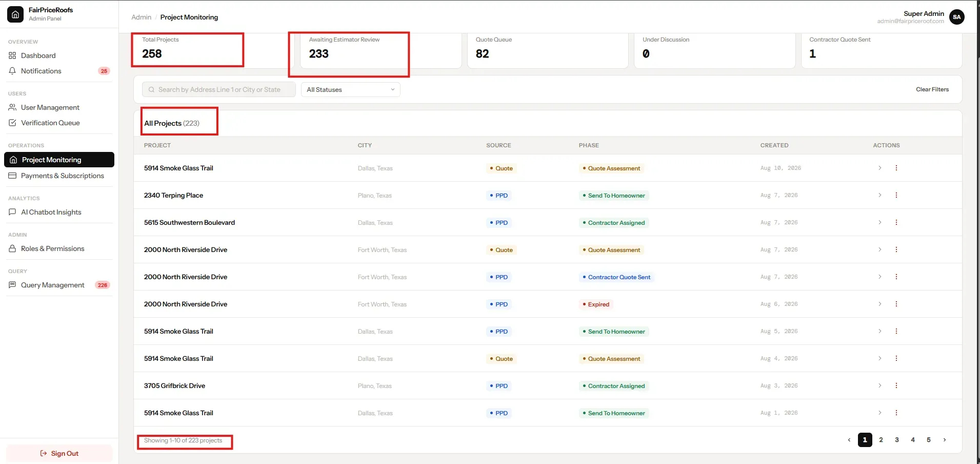Click the 2340 Terping Place project name
This screenshot has height=464, width=980.
[173, 195]
